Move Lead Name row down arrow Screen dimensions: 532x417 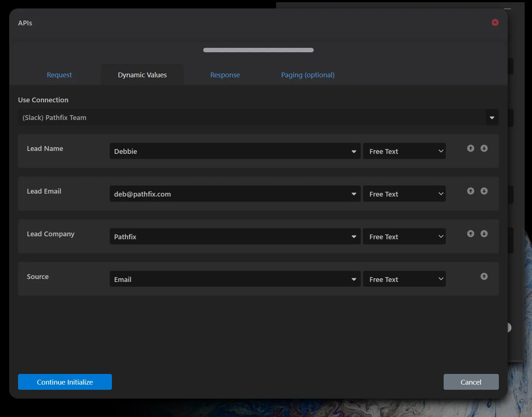pyautogui.click(x=484, y=148)
